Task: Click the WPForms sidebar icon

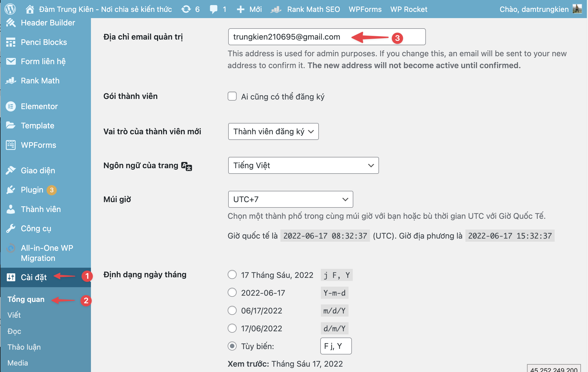Action: pos(11,145)
